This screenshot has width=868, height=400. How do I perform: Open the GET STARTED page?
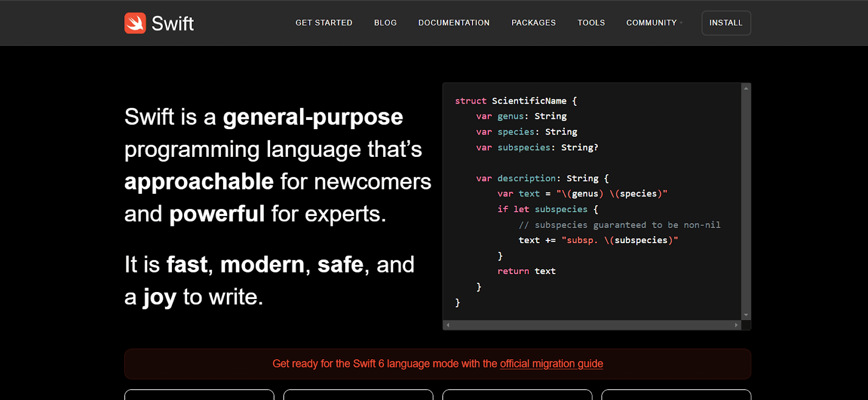tap(324, 23)
